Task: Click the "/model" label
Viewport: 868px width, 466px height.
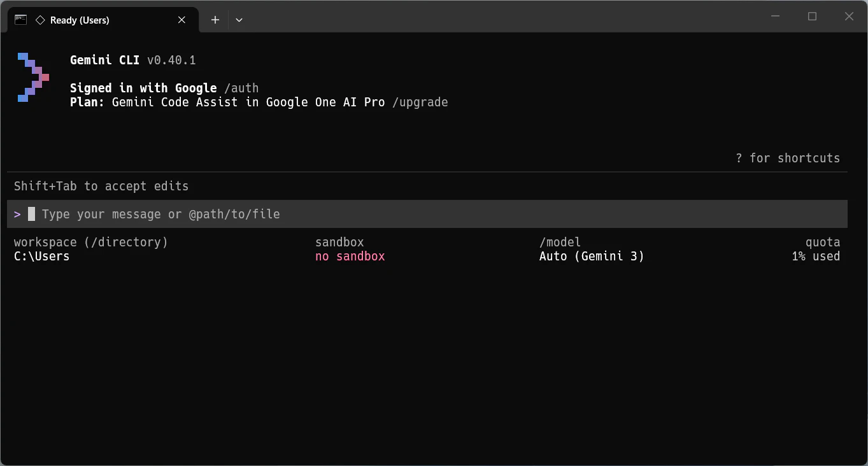Action: click(560, 242)
